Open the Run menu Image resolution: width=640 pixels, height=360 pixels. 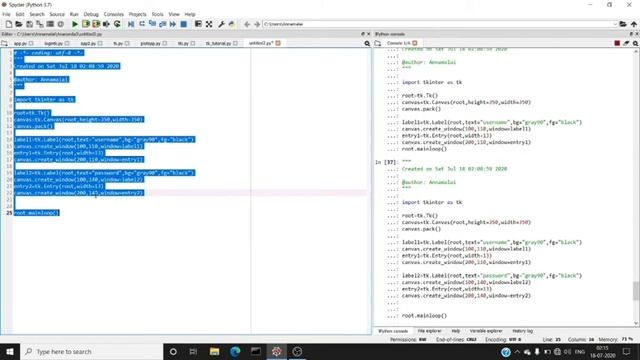74,14
